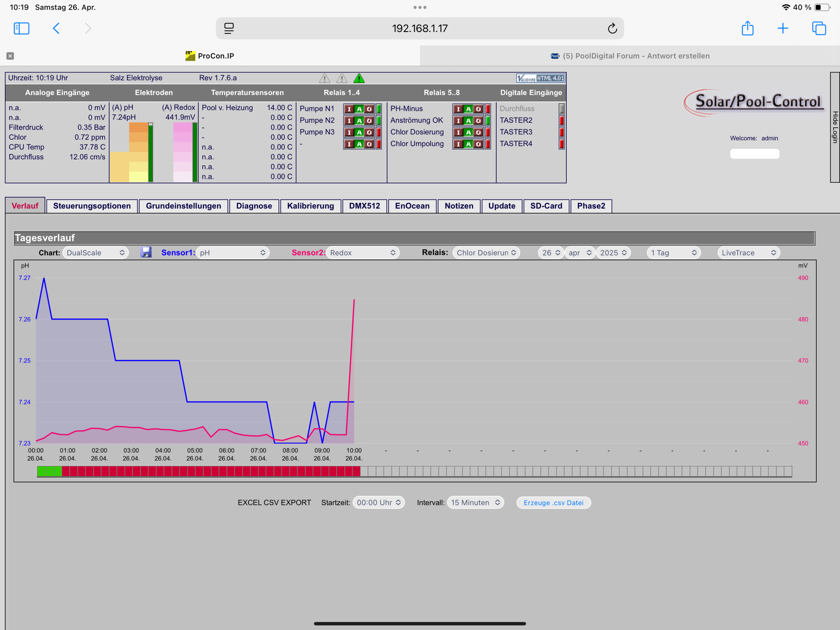Click the Anströmung OK green status LED
The height and width of the screenshot is (630, 840).
pyautogui.click(x=488, y=121)
